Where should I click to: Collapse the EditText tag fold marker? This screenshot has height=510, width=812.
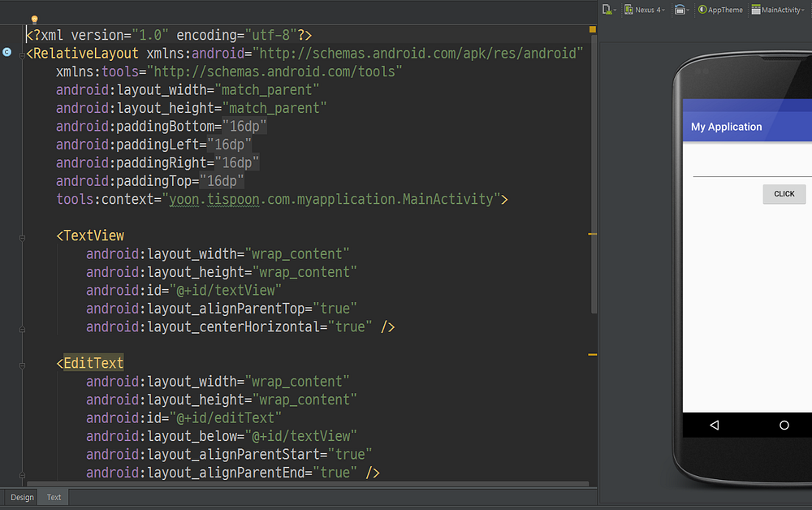(x=22, y=365)
